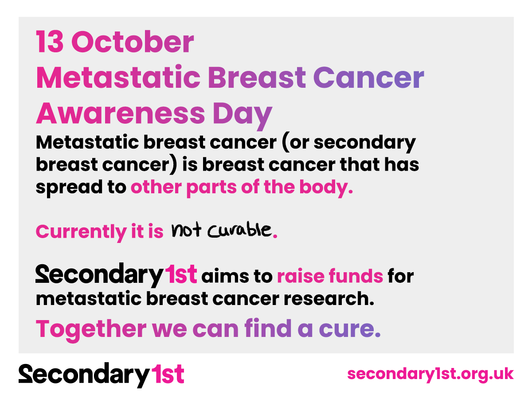Click the word 'Cancer' in purple heading
Screen dimensions: 532x399
point(369,78)
